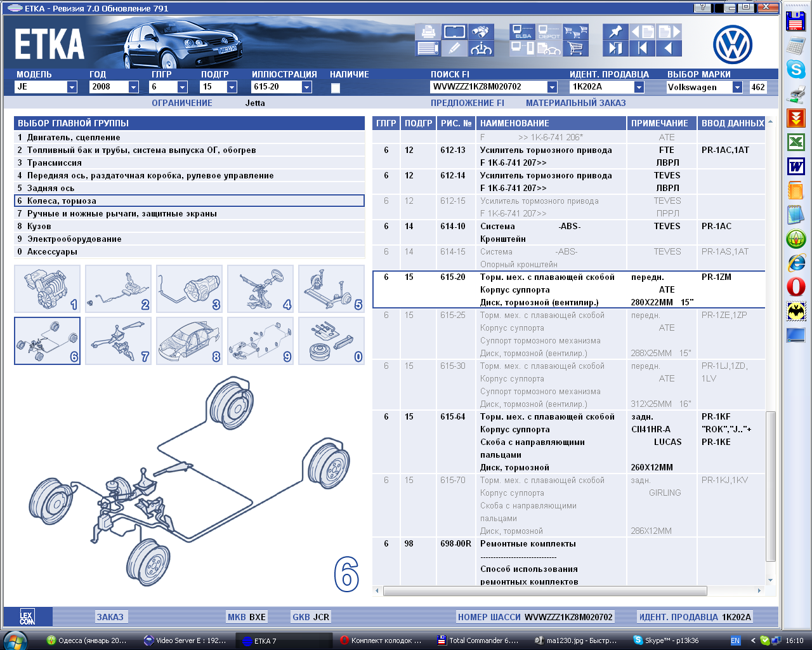Open the vehicle info icon

point(481,48)
